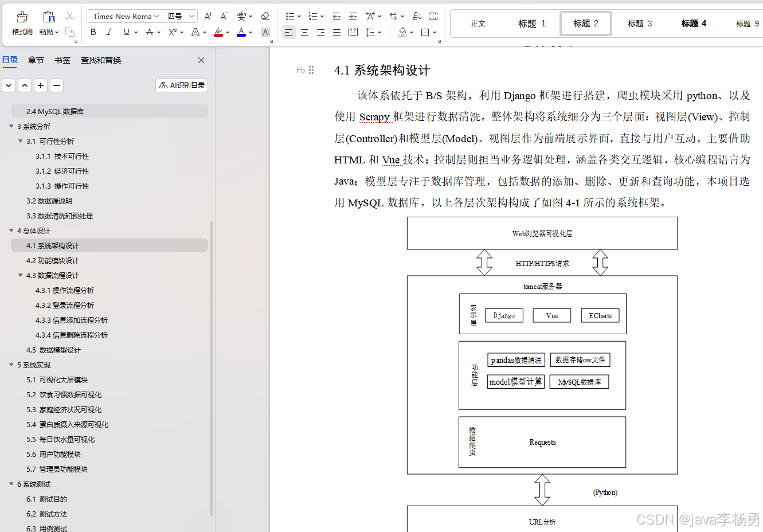
Task: Open highlight color dropdown arrow
Action: coord(228,33)
